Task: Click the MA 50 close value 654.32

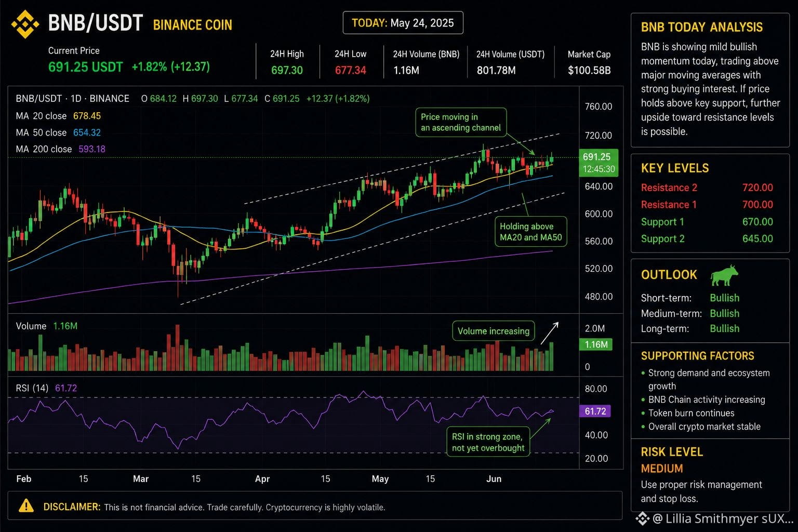Action: (87, 132)
